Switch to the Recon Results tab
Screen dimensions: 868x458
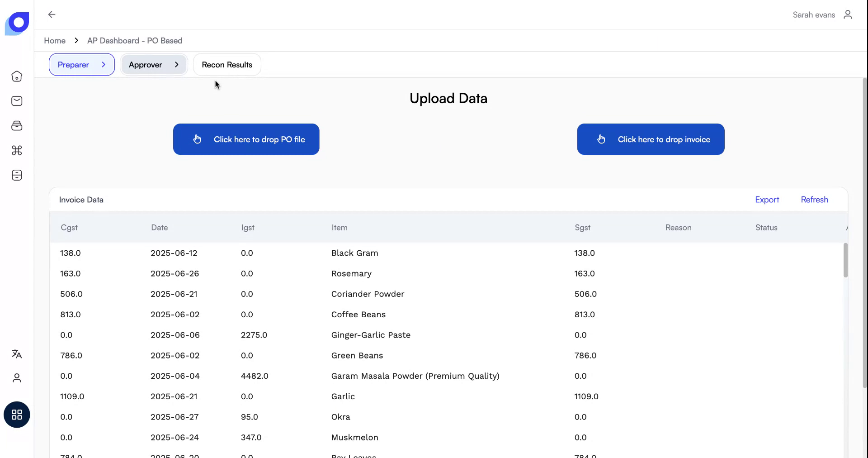pyautogui.click(x=226, y=64)
